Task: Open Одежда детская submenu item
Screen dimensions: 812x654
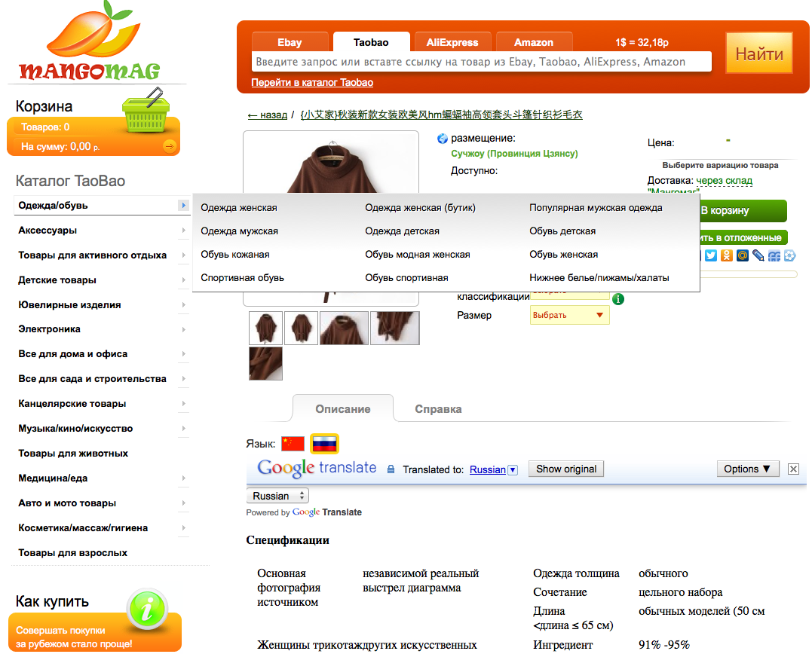Action: (x=402, y=231)
